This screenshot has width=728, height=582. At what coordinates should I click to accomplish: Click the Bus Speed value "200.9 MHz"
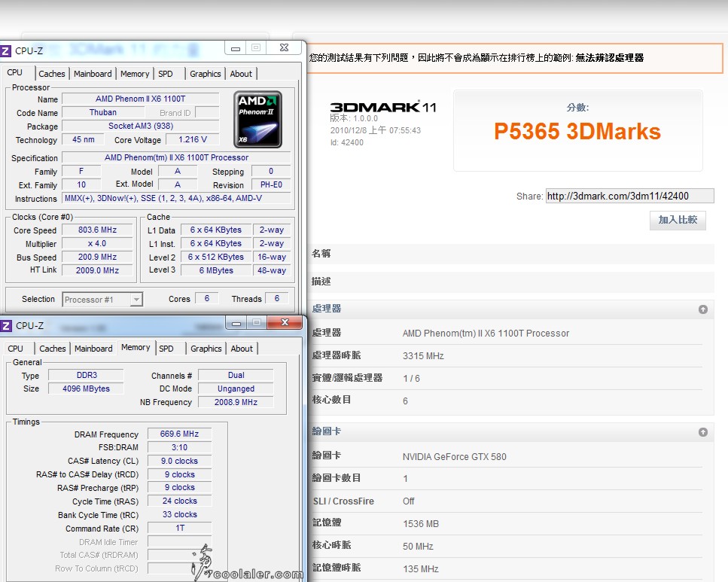(x=98, y=257)
